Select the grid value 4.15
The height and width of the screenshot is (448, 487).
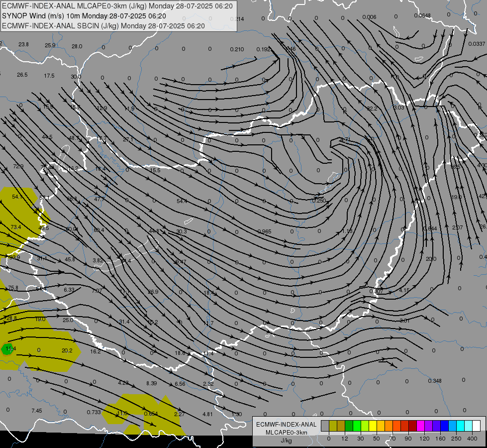pos(404,290)
